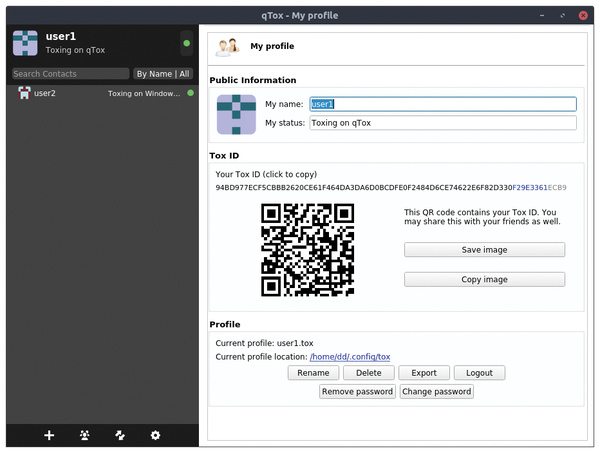This screenshot has height=453, width=600.
Task: Maximize the qTox window
Action: coord(562,15)
